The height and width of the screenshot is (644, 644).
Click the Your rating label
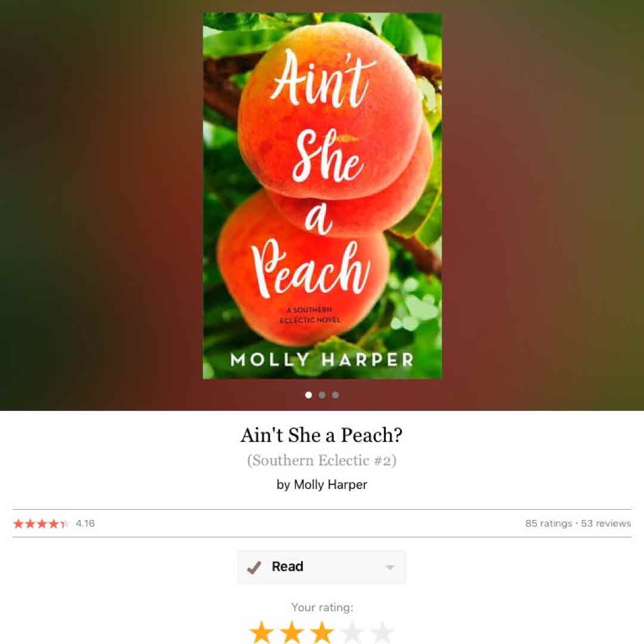322,607
